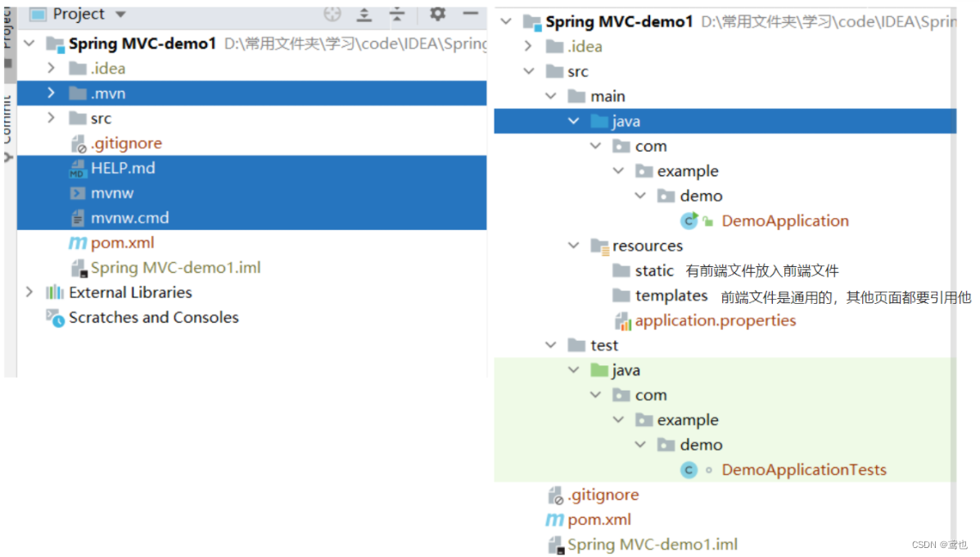Screen dimensions: 980x557
Task: Collapse Spring MVC-demo1 root in left tree
Action: pyautogui.click(x=29, y=43)
